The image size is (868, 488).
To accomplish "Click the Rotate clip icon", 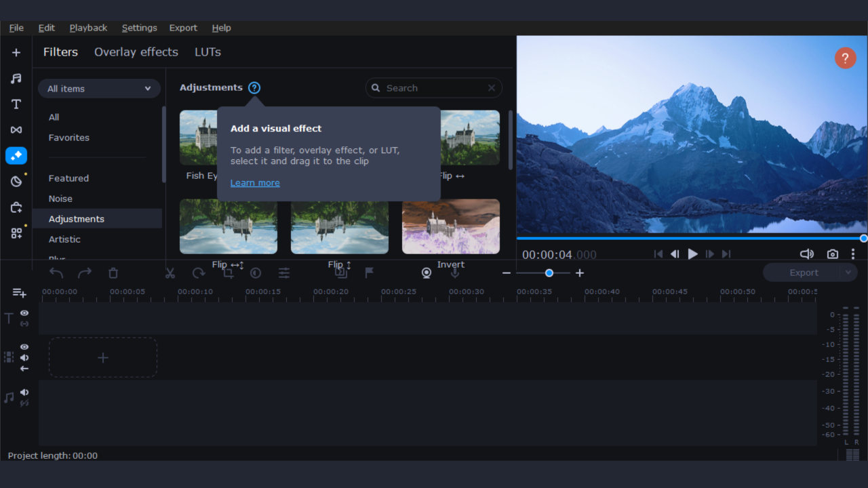I will coord(199,273).
